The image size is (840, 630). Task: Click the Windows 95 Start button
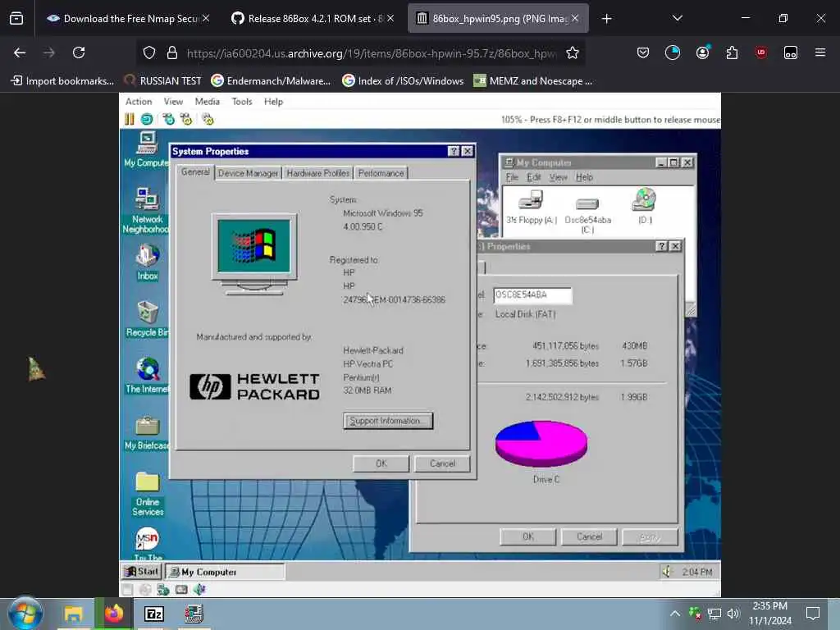(142, 572)
